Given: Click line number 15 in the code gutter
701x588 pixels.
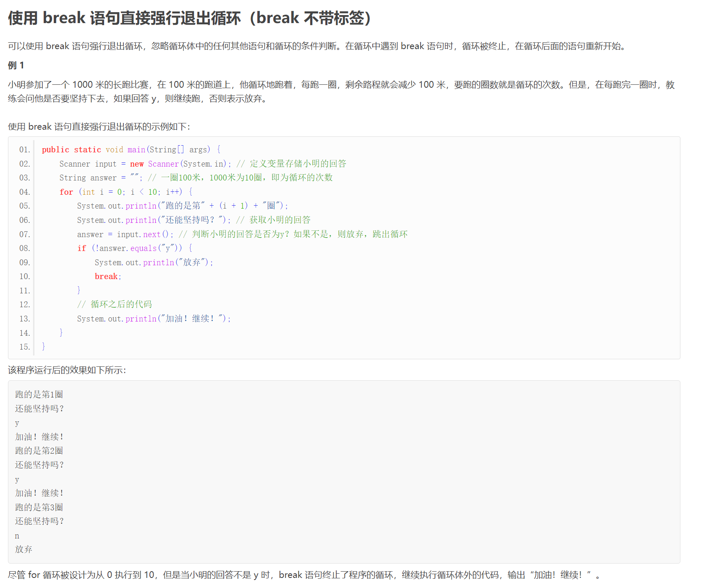Looking at the screenshot, I should (x=24, y=347).
